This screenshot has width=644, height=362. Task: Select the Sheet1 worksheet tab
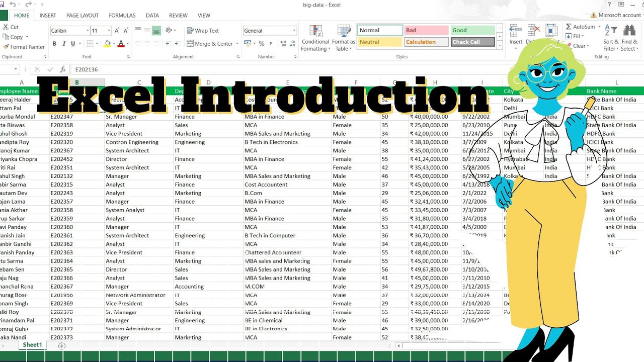pyautogui.click(x=32, y=345)
